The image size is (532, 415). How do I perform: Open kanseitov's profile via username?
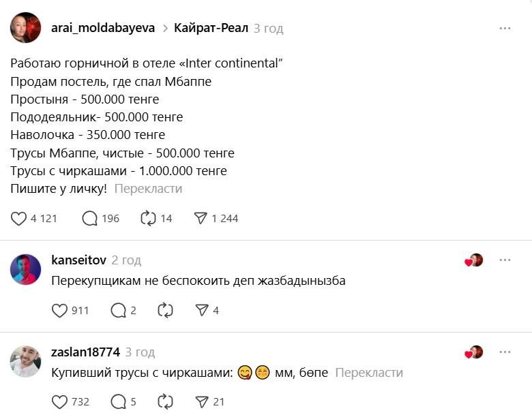pos(78,260)
